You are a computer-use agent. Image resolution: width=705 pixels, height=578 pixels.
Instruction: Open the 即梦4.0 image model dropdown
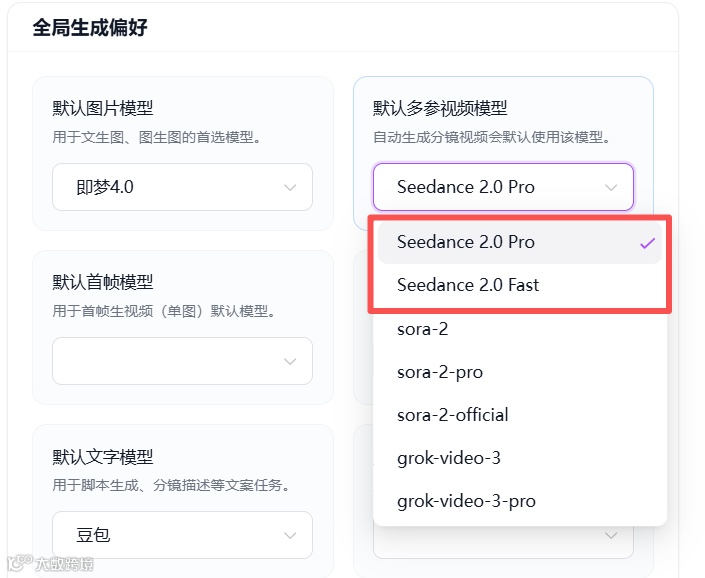tap(182, 188)
